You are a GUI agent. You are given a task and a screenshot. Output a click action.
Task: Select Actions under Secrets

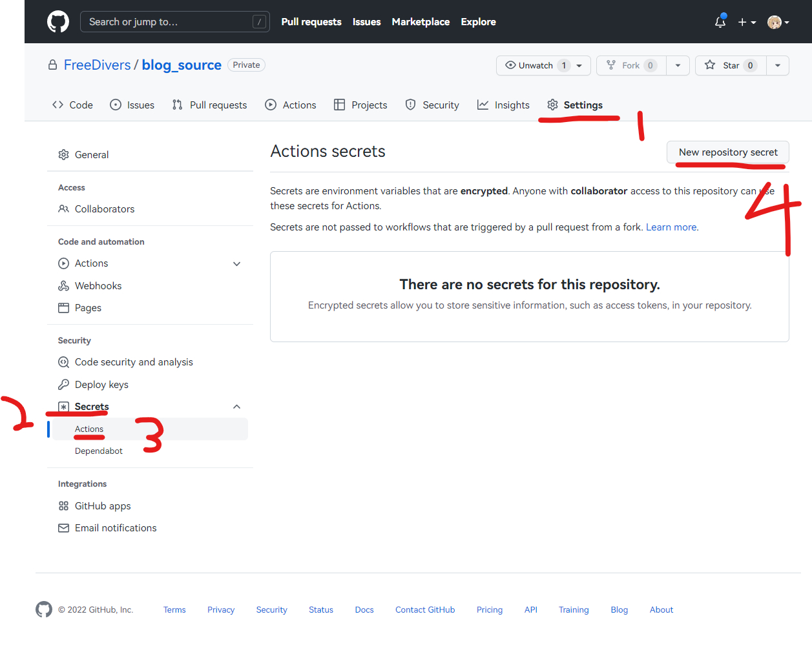pos(150,429)
